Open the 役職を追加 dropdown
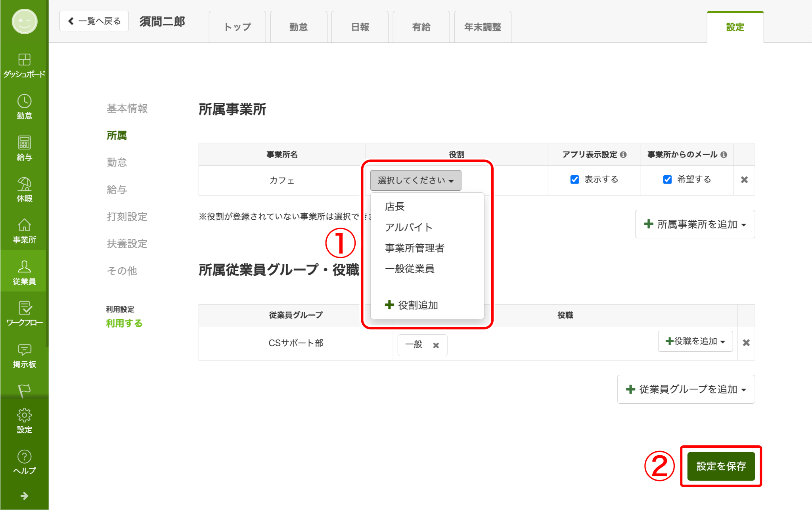This screenshot has width=812, height=510. click(695, 341)
